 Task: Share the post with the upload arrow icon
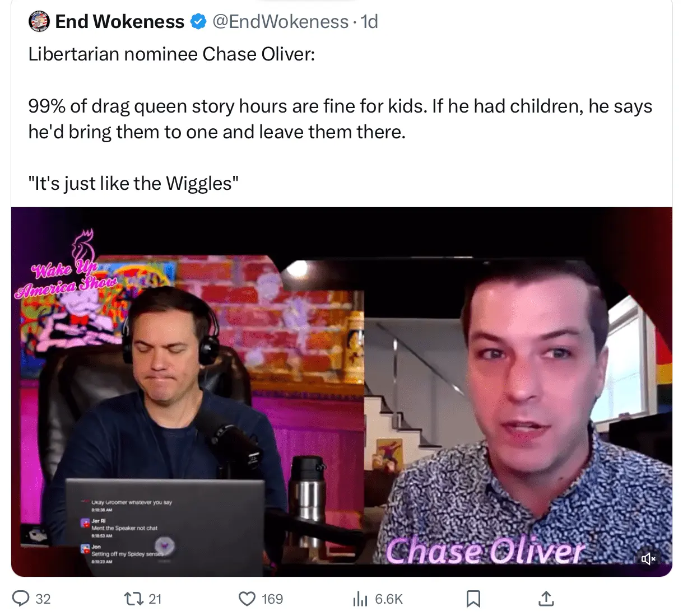coord(546,599)
